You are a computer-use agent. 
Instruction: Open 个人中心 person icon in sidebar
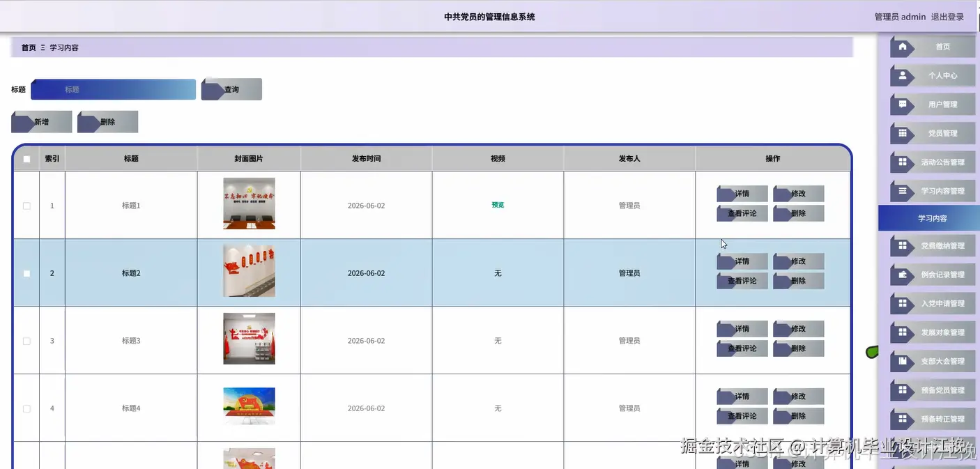pyautogui.click(x=903, y=75)
